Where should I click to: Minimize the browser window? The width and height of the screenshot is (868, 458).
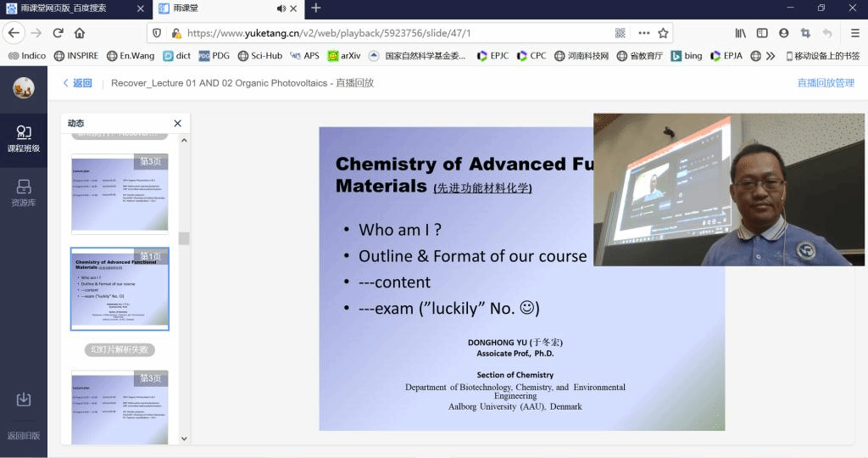click(790, 8)
